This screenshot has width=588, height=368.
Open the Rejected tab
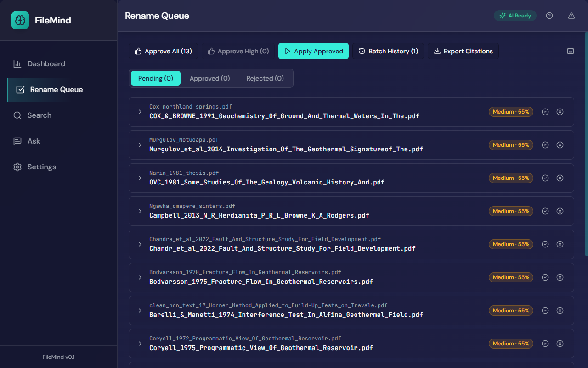pyautogui.click(x=265, y=78)
